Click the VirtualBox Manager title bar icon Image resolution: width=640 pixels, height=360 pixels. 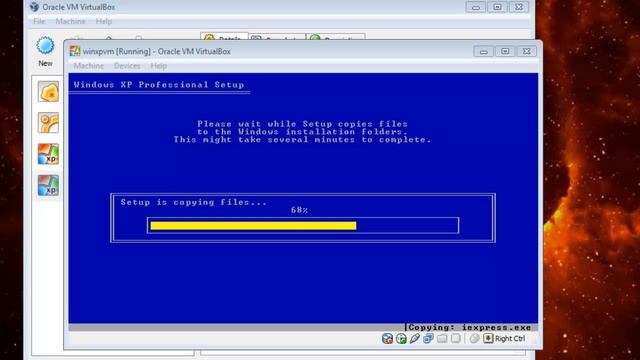[x=34, y=7]
